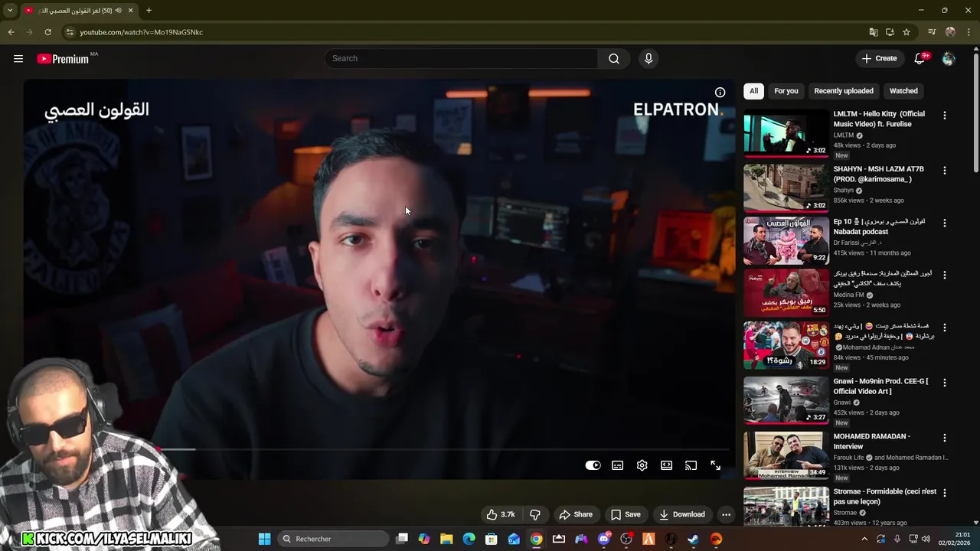Screen dimensions: 980x551
Task: Open options for Mohamad Adnan video
Action: 945,328
